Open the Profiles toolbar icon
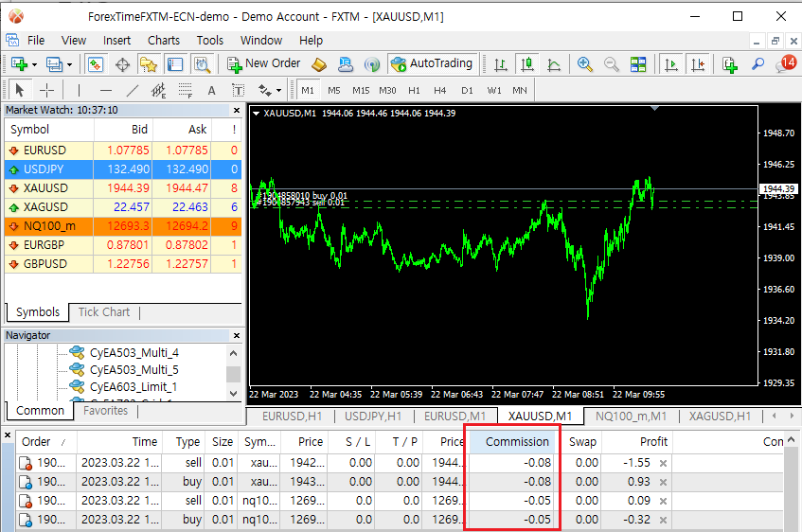This screenshot has height=532, width=802. click(54, 64)
